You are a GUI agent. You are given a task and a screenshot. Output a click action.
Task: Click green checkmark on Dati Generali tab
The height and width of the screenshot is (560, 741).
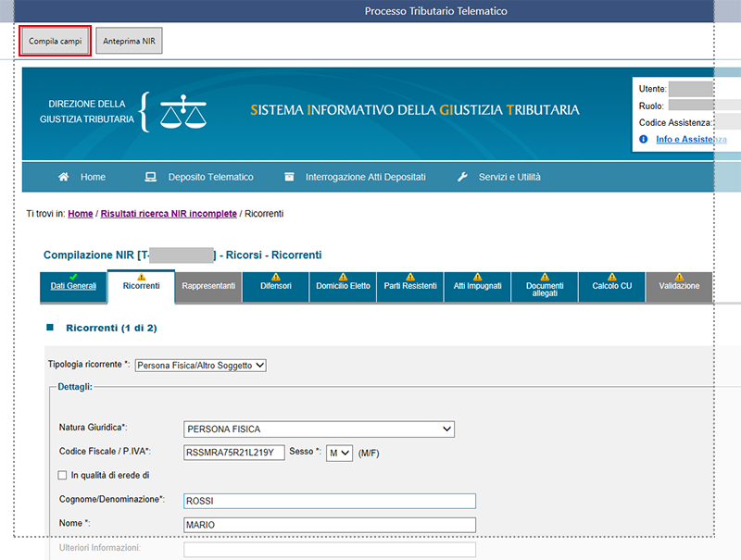(x=73, y=277)
